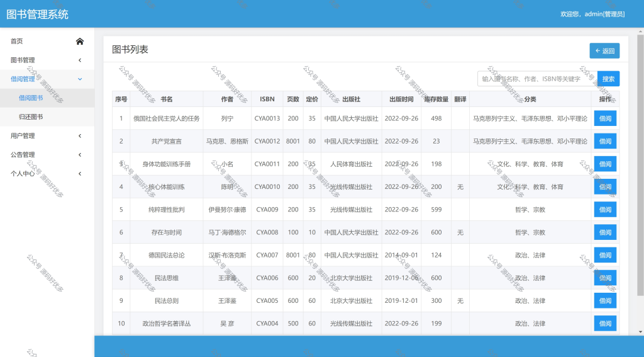Click the 作者 column header

(x=227, y=99)
